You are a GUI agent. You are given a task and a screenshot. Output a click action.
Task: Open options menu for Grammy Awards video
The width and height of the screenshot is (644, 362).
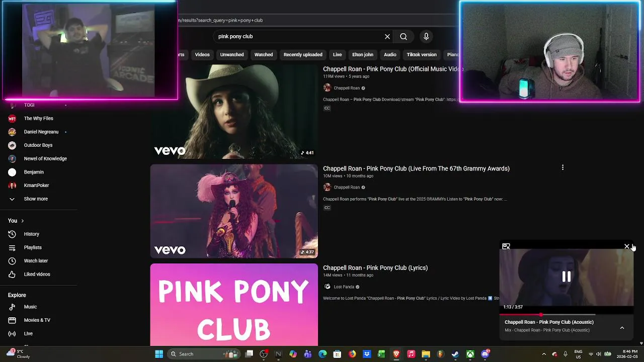click(x=562, y=167)
